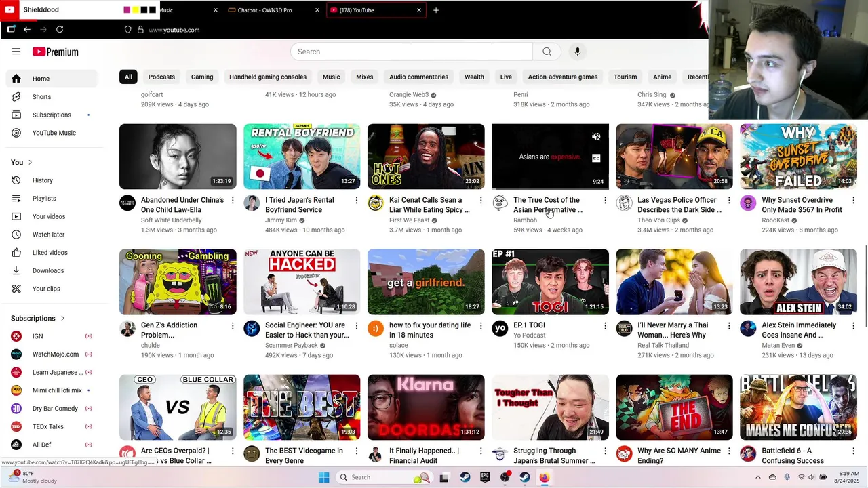Screen dimensions: 868x488
Task: Open YouTube Music in the sidebar
Action: [51, 133]
